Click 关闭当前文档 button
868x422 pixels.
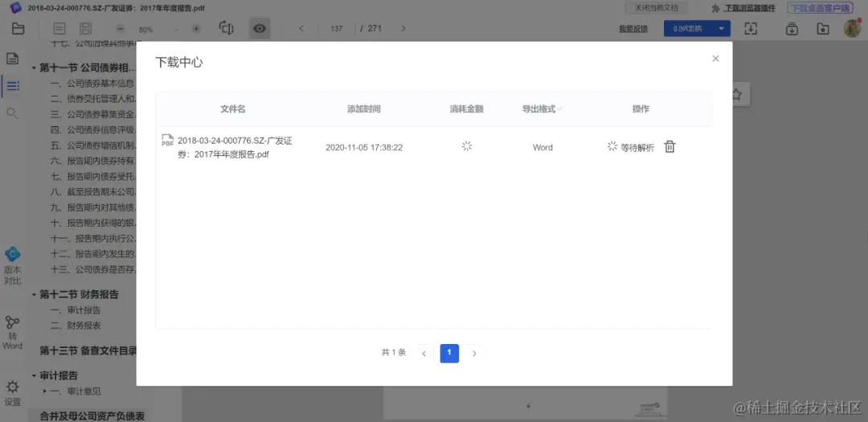(656, 8)
